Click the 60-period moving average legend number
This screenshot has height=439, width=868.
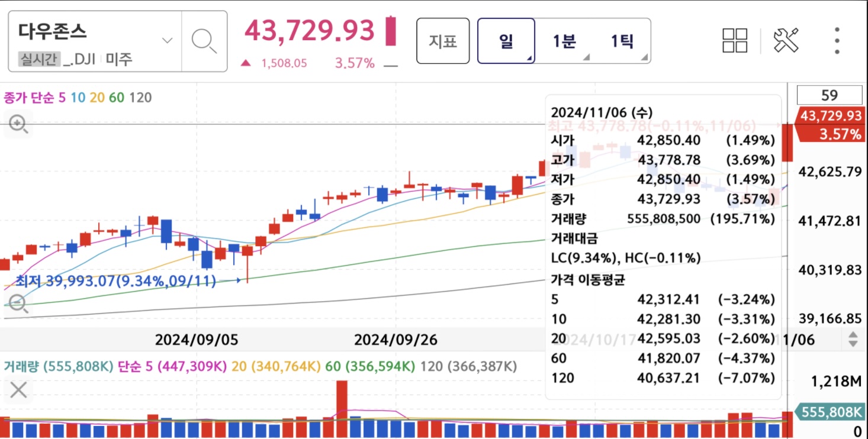click(x=117, y=98)
